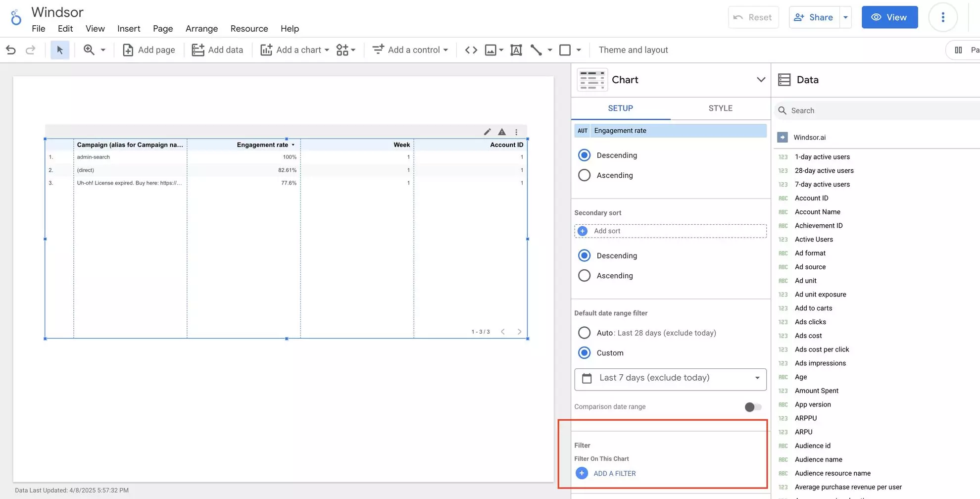Switch to the SETUP tab
This screenshot has height=499, width=980.
pos(620,108)
